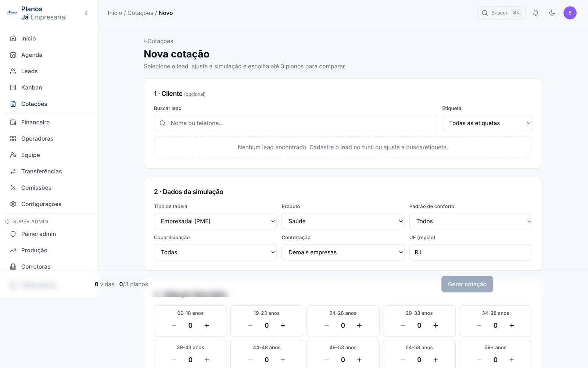
Task: Open the Configurações gear icon
Action: pyautogui.click(x=13, y=204)
